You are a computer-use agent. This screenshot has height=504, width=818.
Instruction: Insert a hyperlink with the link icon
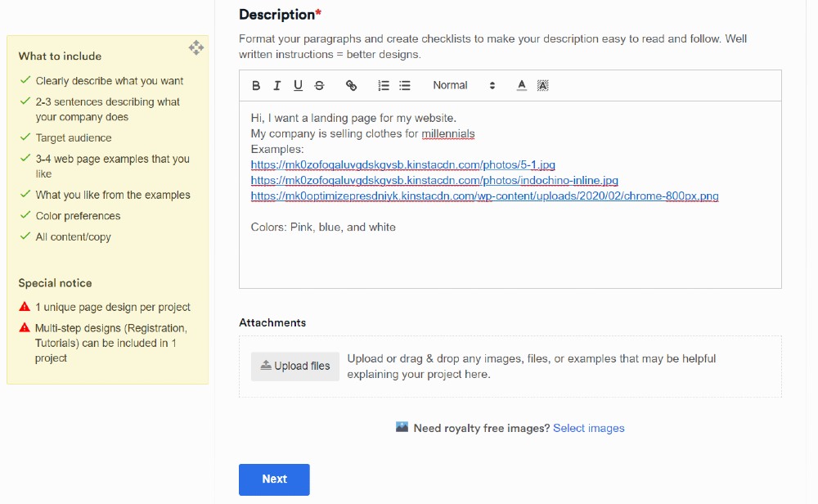tap(352, 86)
